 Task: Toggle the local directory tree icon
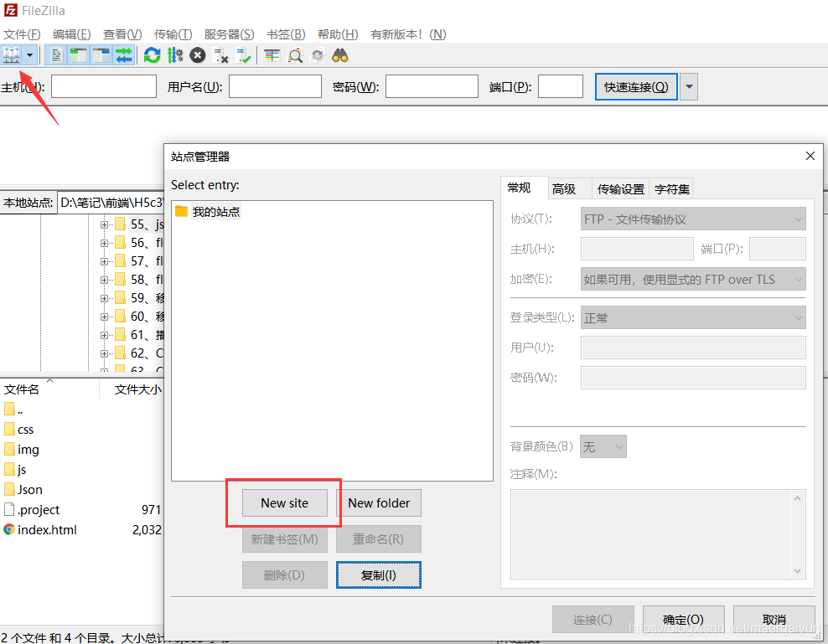pos(79,55)
